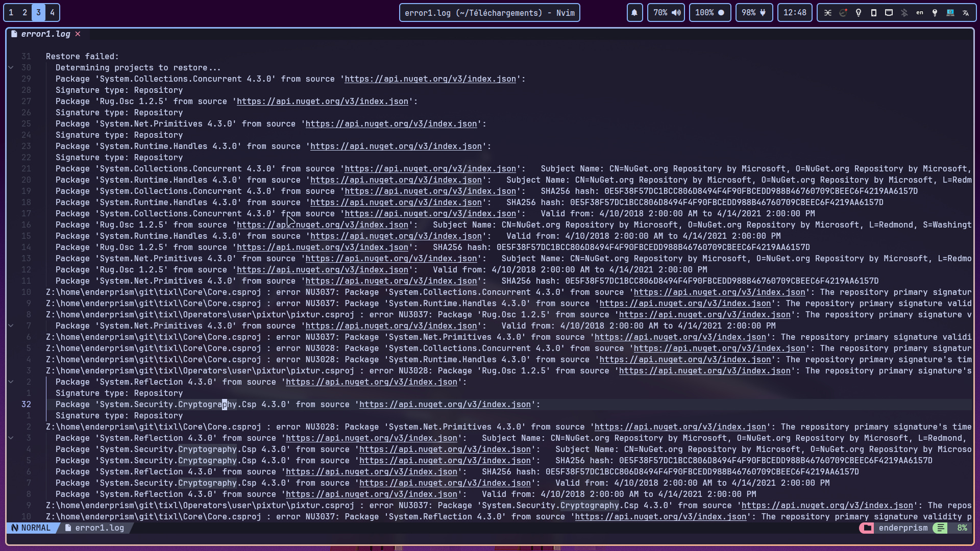Collapse fold at System.Net.Primitives 'Valid from' line
The image size is (980, 551).
[11, 325]
